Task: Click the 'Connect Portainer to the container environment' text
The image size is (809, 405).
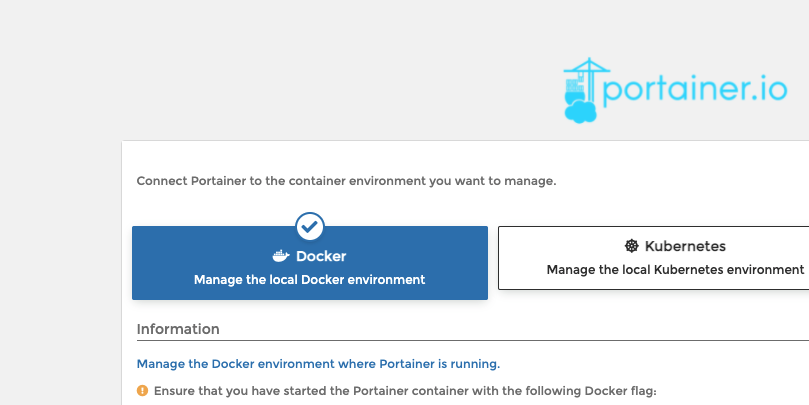Action: pyautogui.click(x=346, y=181)
